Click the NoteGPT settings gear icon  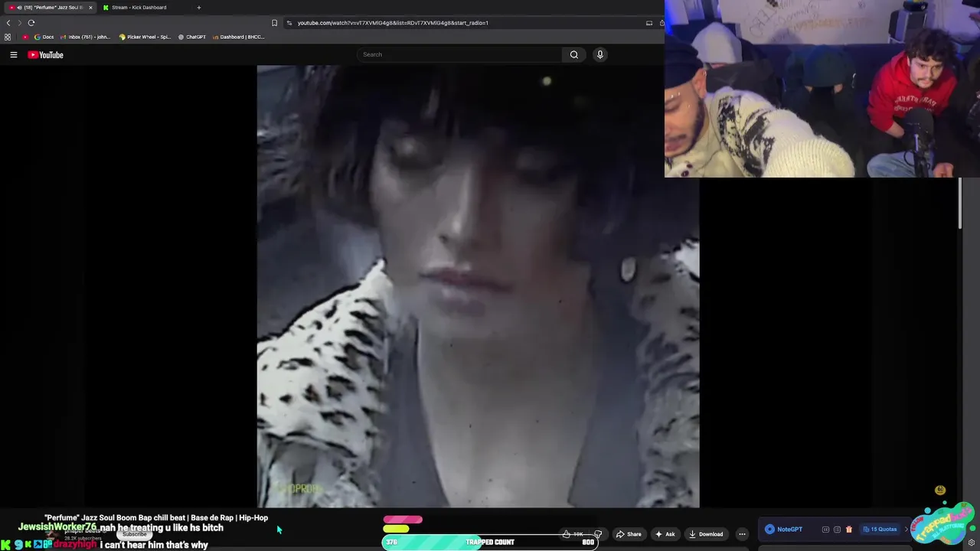click(x=972, y=543)
